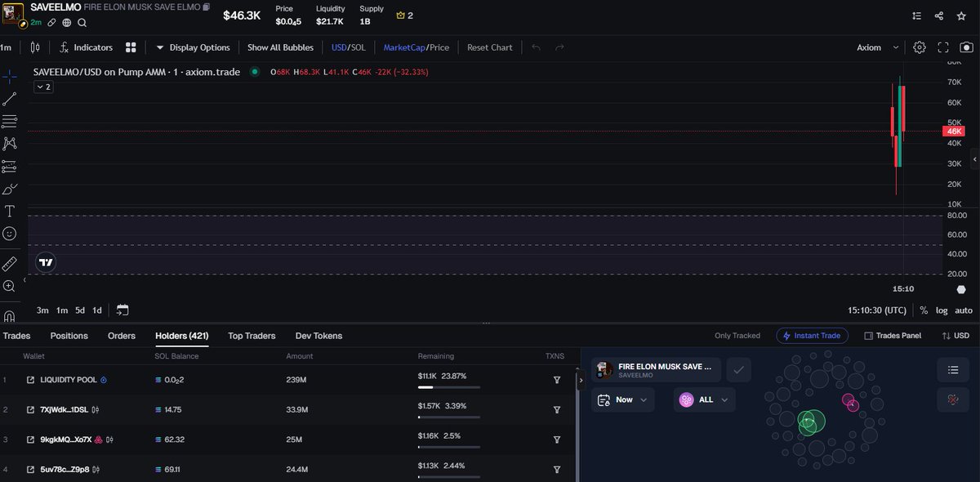
Task: Select the trend line drawing tool
Action: pyautogui.click(x=10, y=99)
